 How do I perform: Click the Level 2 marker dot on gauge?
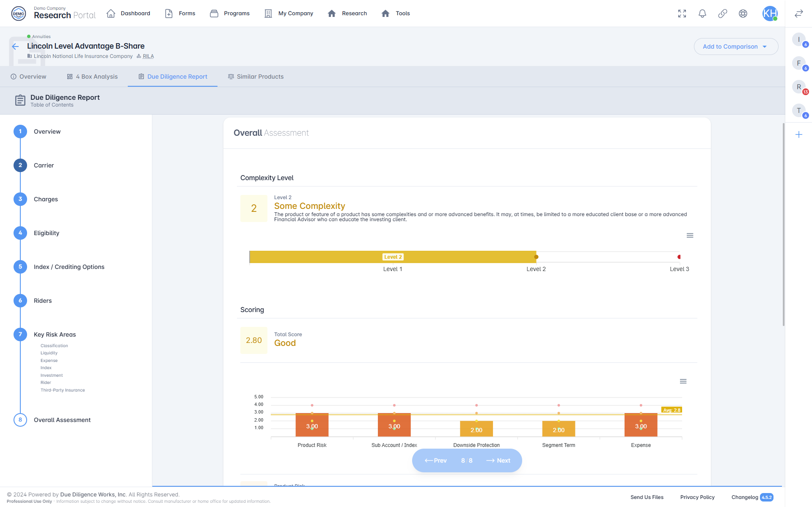point(536,257)
